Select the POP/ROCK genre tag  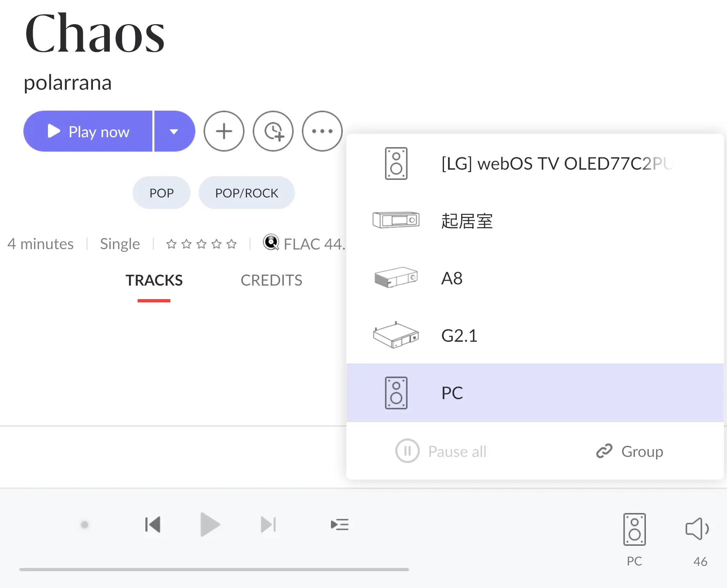pos(247,193)
